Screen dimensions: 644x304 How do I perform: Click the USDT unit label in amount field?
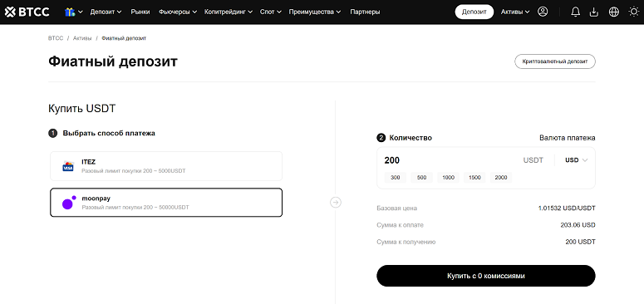click(533, 160)
